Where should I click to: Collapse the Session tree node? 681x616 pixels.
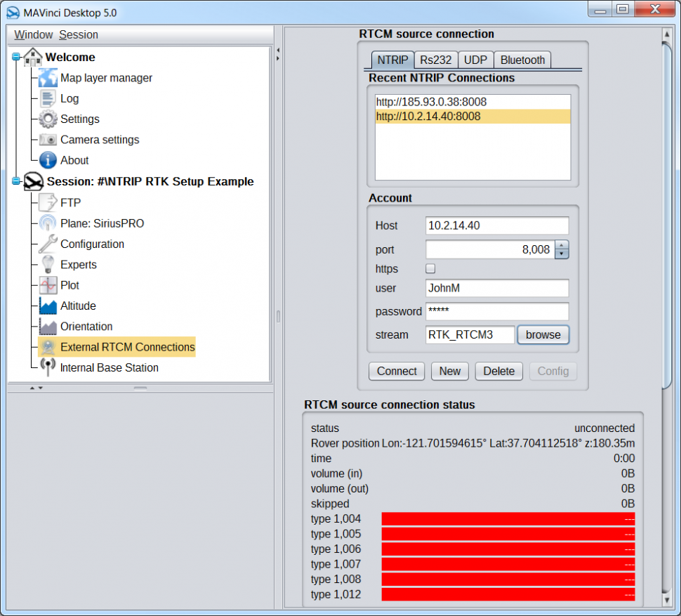(x=16, y=181)
